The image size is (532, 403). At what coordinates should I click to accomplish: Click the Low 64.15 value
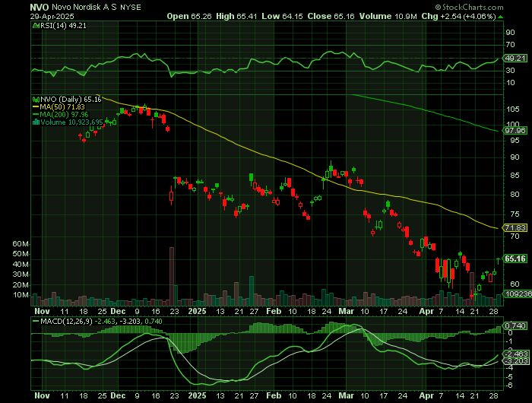pos(282,16)
